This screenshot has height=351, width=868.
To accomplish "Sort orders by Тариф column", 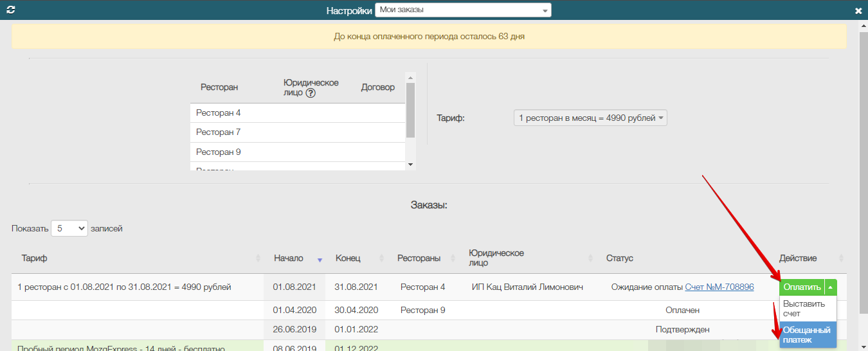I will point(137,258).
